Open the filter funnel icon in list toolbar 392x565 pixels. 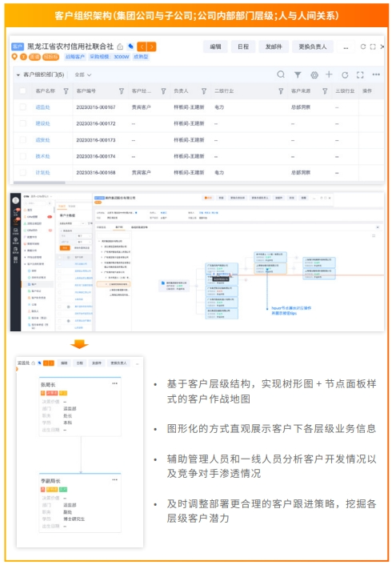pos(298,74)
